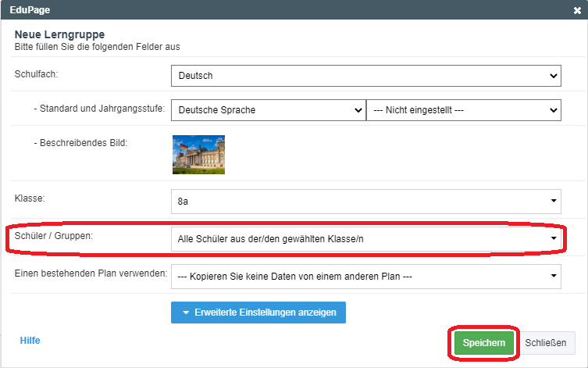
Task: Open the Klasse field showing 8a
Action: coord(366,202)
